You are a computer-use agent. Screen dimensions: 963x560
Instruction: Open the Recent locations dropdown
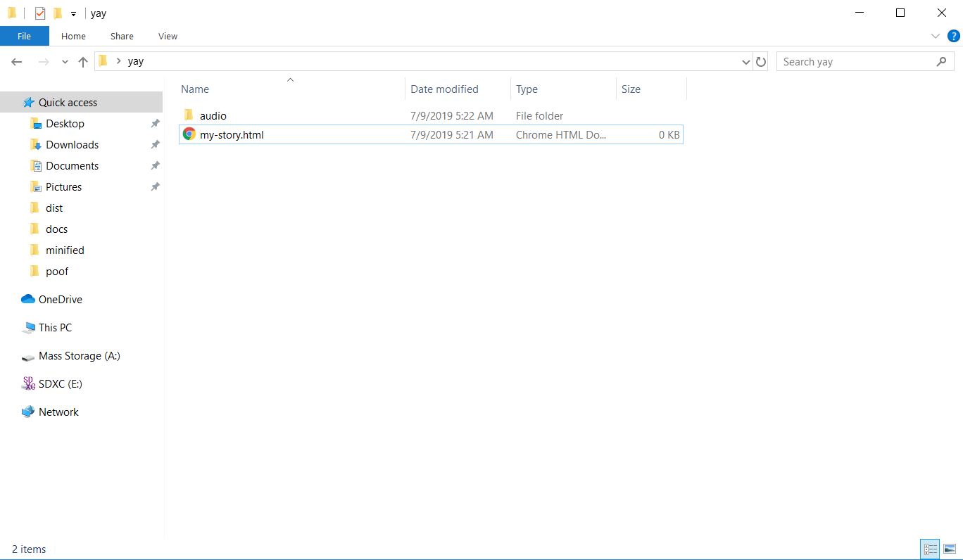click(65, 62)
